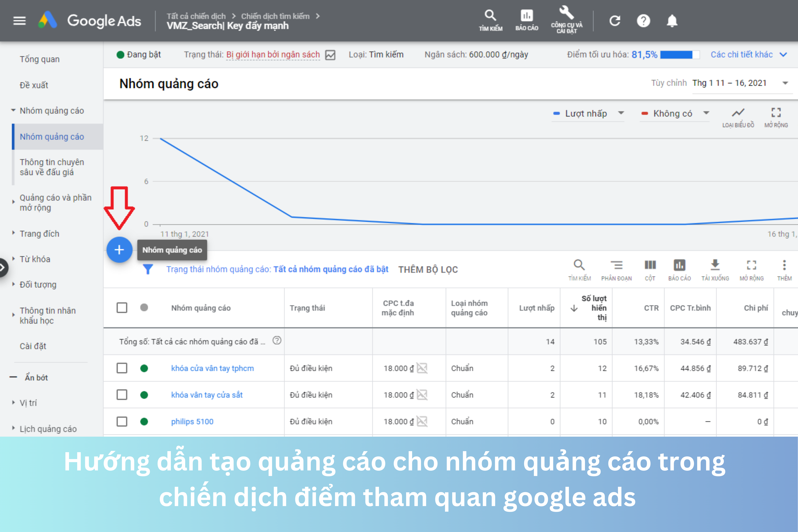Screen dimensions: 798x532
Task: Open the Tìm kiếm search icon in header
Action: pos(491,20)
